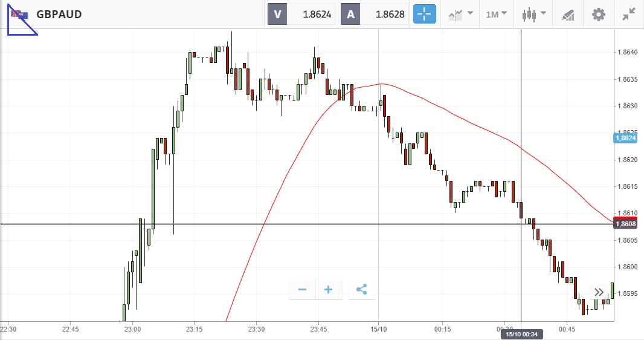Click the 23:00 label on time axis
Image resolution: width=644 pixels, height=340 pixels.
(x=132, y=329)
